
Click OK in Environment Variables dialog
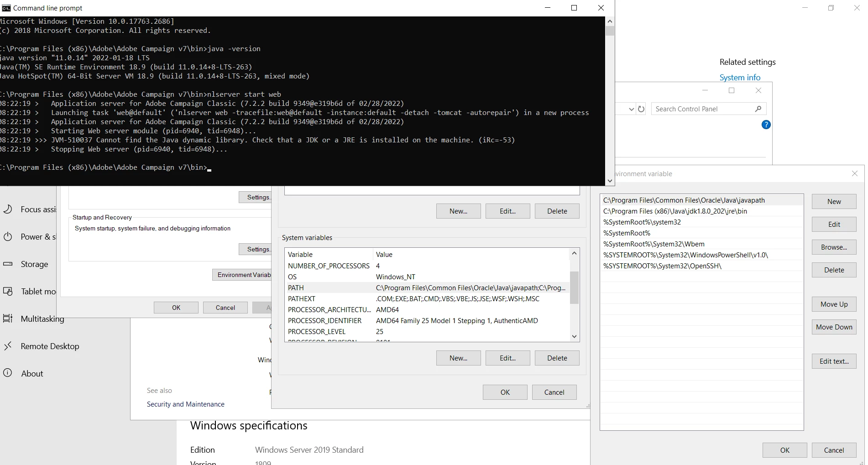click(505, 392)
